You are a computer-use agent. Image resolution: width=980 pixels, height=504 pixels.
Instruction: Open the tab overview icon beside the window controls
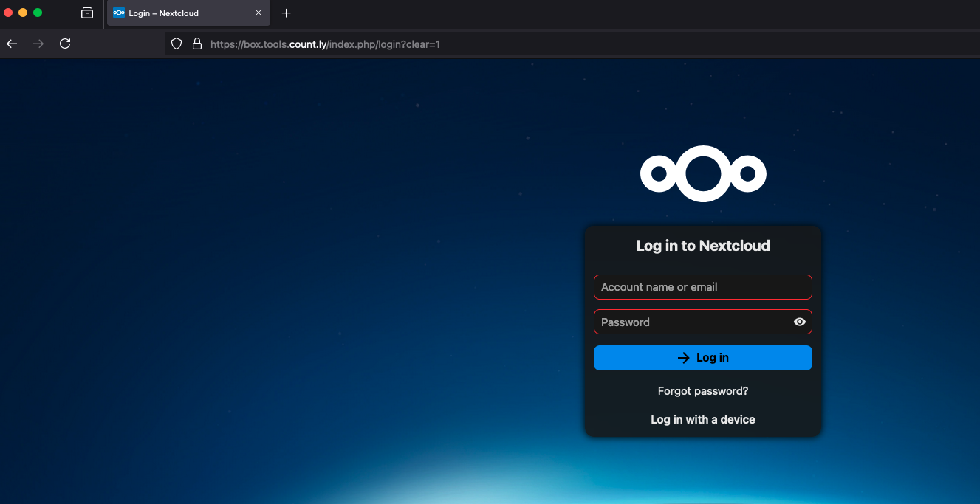pyautogui.click(x=87, y=13)
